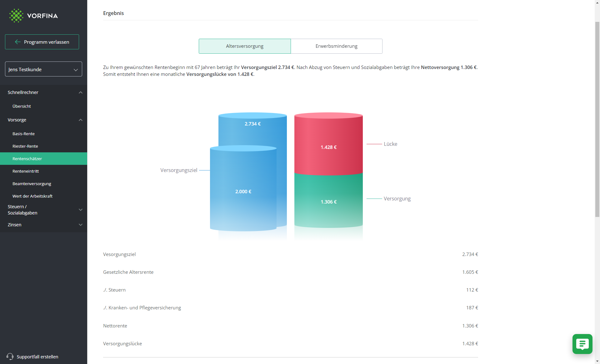600x364 pixels.
Task: Click the page vertical scrollbar
Action: pos(597,119)
